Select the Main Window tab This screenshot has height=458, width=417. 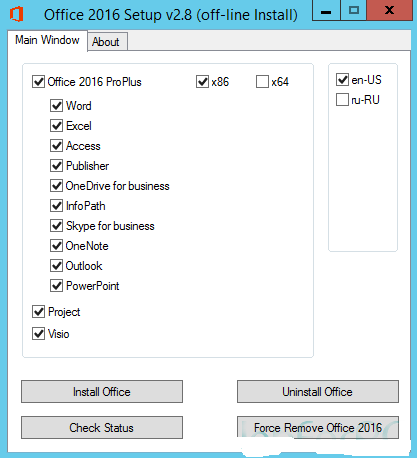pyautogui.click(x=47, y=40)
